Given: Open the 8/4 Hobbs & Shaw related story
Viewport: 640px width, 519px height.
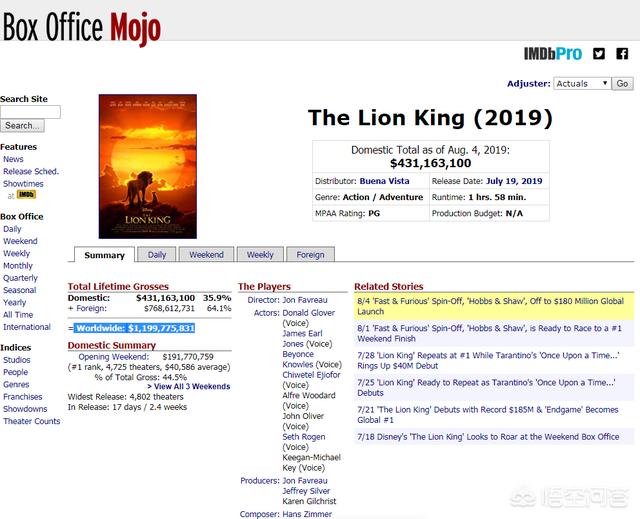Looking at the screenshot, I should click(x=490, y=306).
